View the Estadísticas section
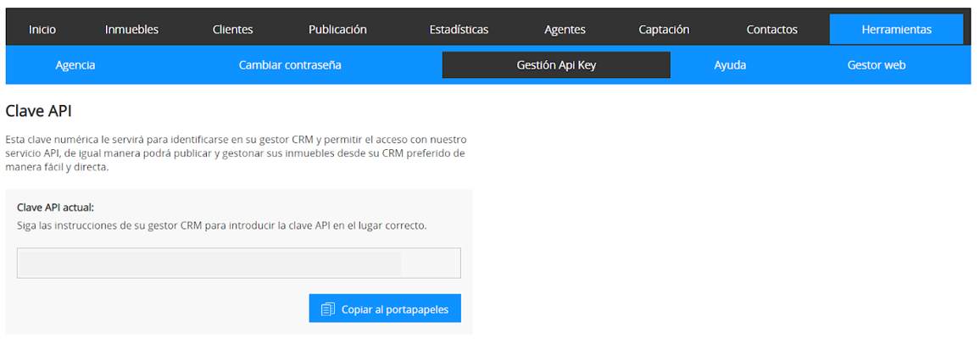The width and height of the screenshot is (980, 344). click(459, 30)
